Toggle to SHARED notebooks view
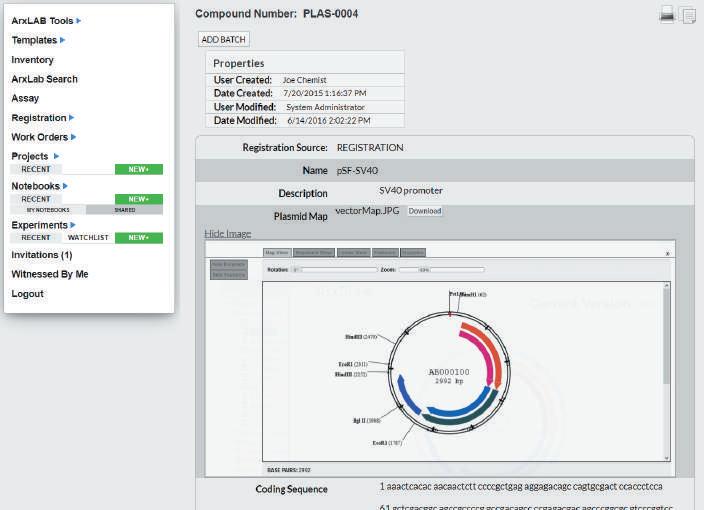The height and width of the screenshot is (510, 704). 124,210
